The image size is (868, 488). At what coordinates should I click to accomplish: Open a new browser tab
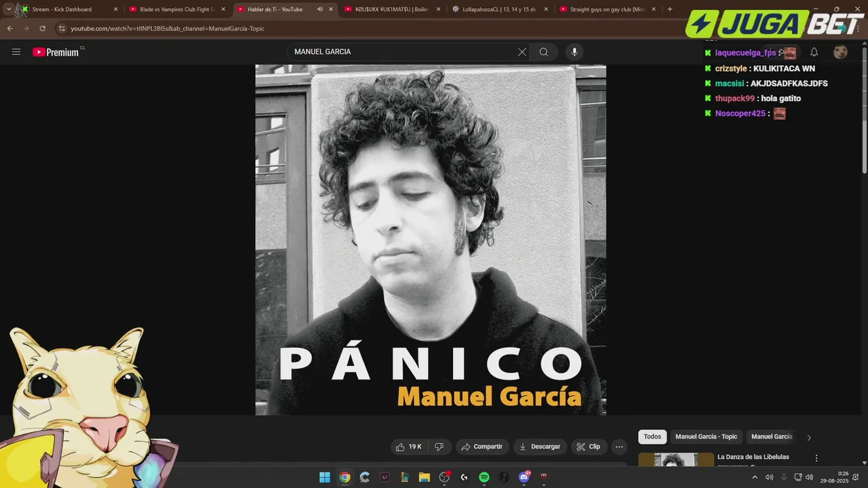[670, 9]
